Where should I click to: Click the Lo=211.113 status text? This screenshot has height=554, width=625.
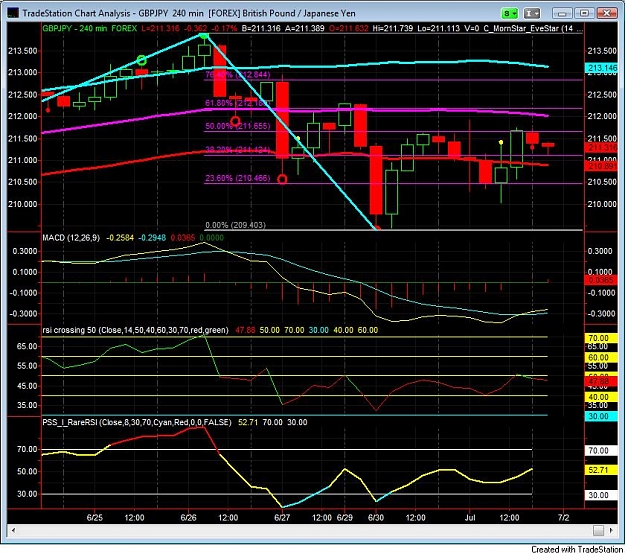click(438, 29)
